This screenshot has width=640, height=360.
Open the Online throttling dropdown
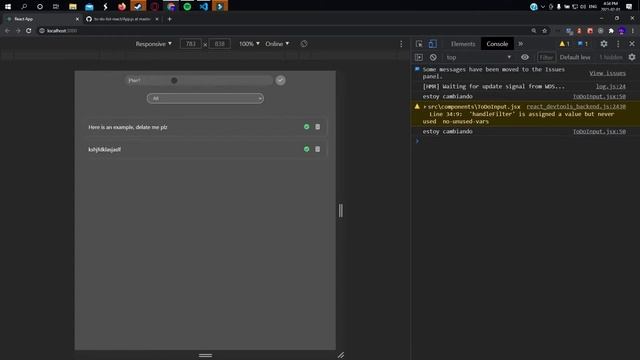277,44
